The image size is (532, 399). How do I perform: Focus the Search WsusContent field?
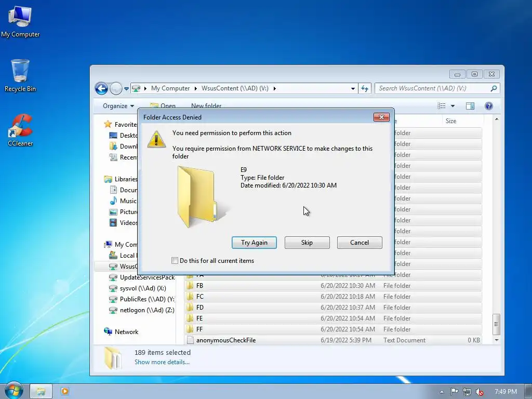[437, 88]
